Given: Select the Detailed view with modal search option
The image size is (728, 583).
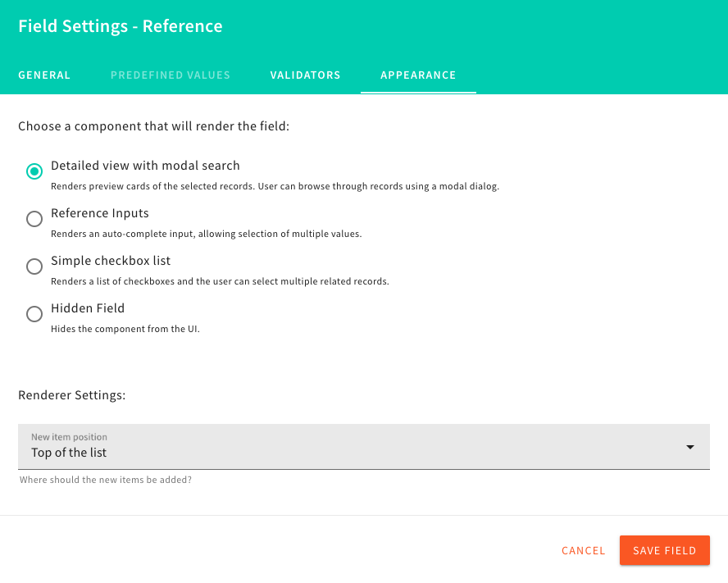Looking at the screenshot, I should [x=34, y=171].
